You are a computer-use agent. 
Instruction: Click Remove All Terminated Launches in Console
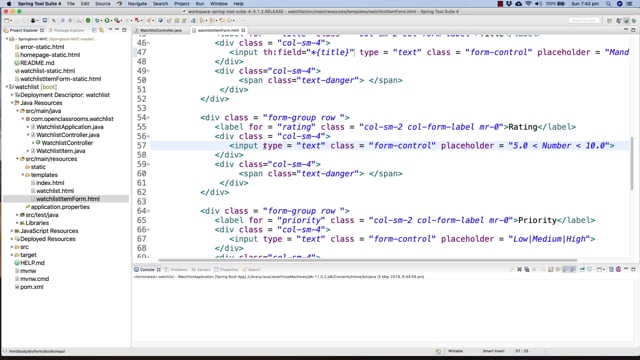(x=527, y=269)
